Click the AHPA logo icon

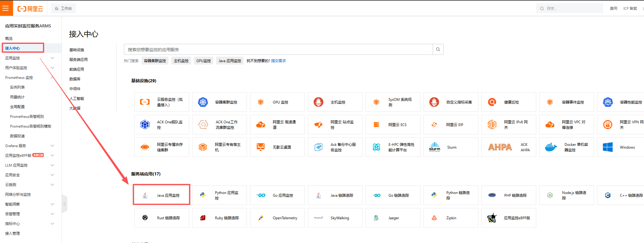pyautogui.click(x=500, y=147)
